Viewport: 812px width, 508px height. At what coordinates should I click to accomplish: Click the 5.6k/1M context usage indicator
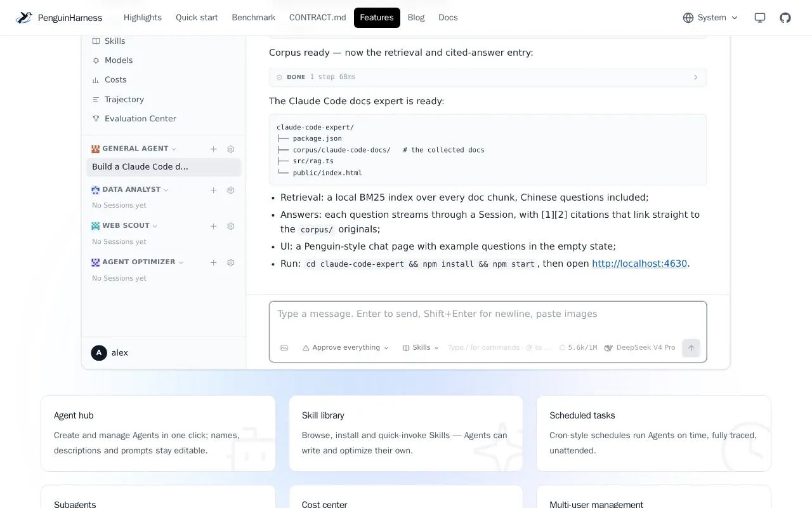(x=578, y=348)
